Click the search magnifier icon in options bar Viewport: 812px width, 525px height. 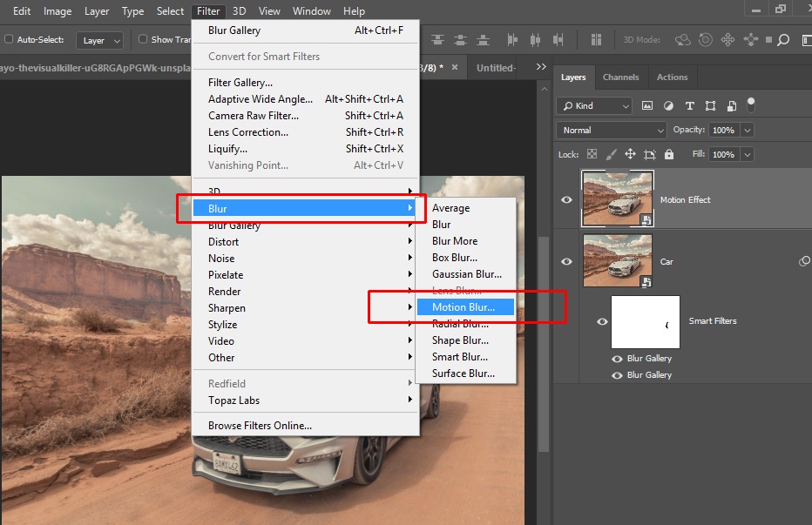[783, 39]
